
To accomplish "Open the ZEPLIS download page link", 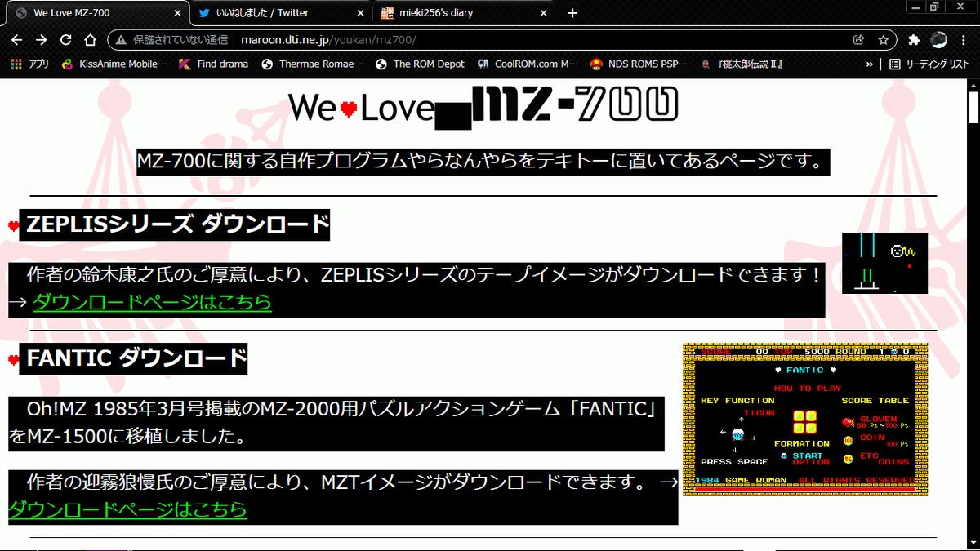I will pyautogui.click(x=152, y=302).
